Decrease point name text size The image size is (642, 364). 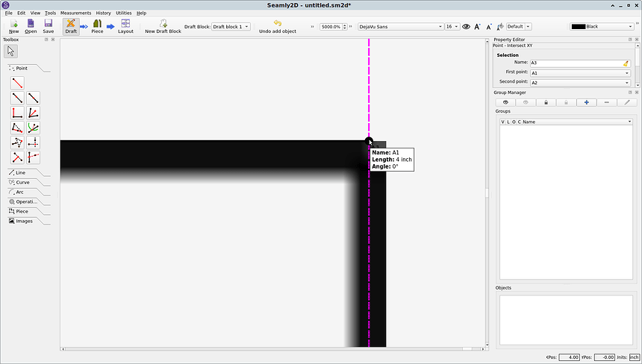488,27
